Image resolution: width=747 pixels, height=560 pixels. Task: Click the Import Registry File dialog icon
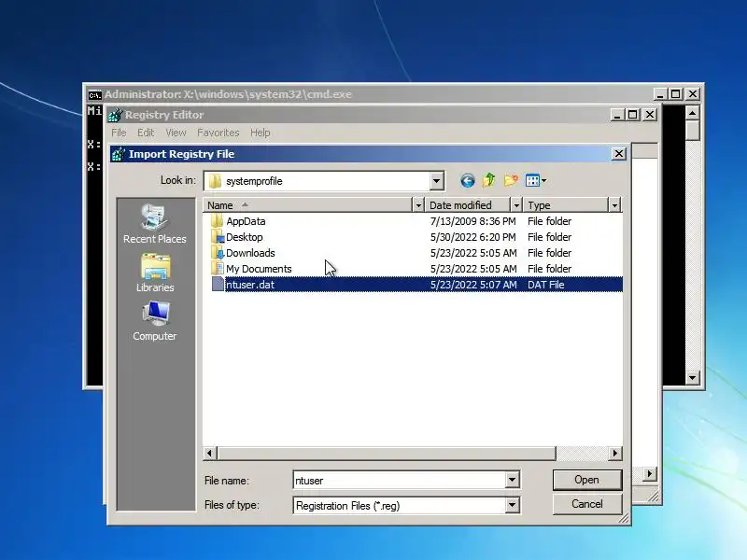[118, 154]
